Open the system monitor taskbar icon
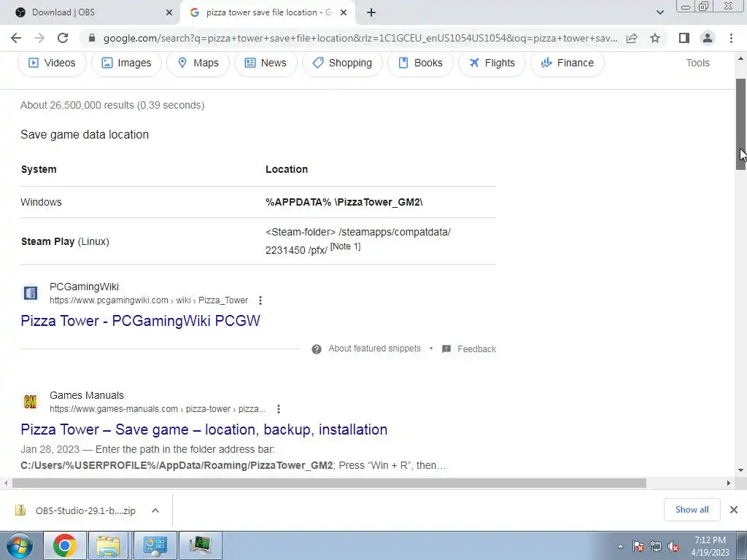The image size is (747, 560). [x=200, y=545]
